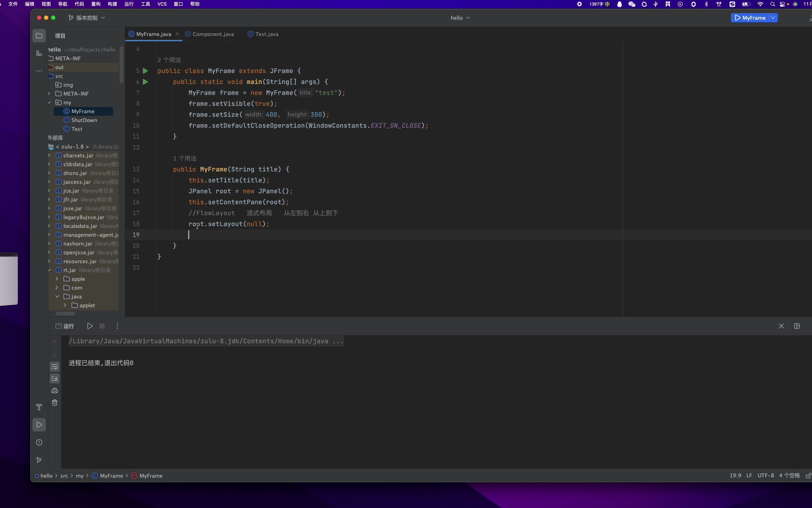Open version control dropdown

[86, 18]
